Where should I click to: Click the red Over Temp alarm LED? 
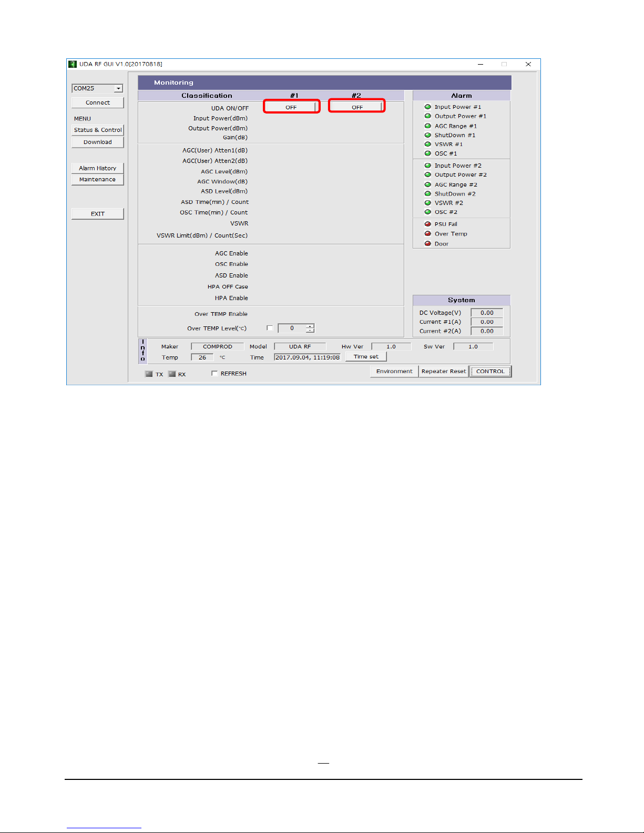point(427,234)
